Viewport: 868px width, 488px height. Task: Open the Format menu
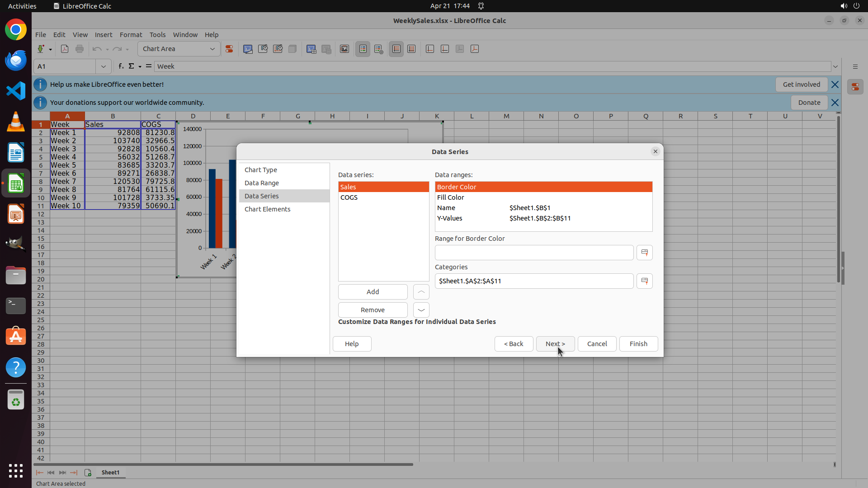[131, 35]
